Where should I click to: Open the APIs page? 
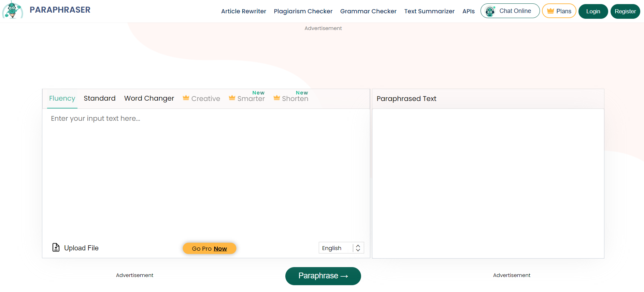click(x=469, y=11)
